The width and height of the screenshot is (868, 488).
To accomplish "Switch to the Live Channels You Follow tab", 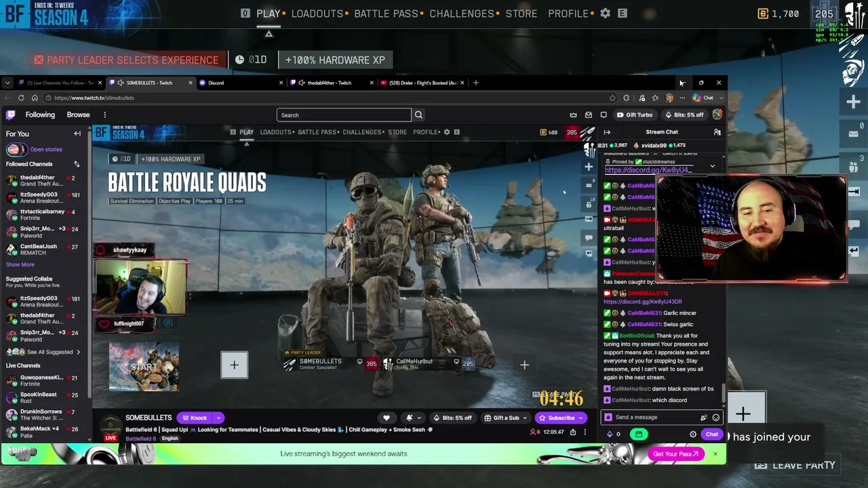I will pyautogui.click(x=60, y=83).
